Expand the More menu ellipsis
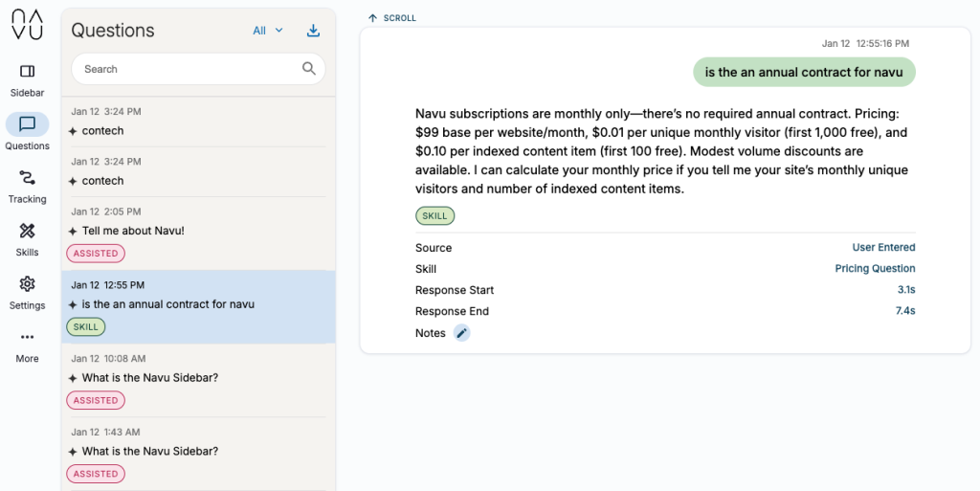Screen dimensions: 980x491 point(27,337)
